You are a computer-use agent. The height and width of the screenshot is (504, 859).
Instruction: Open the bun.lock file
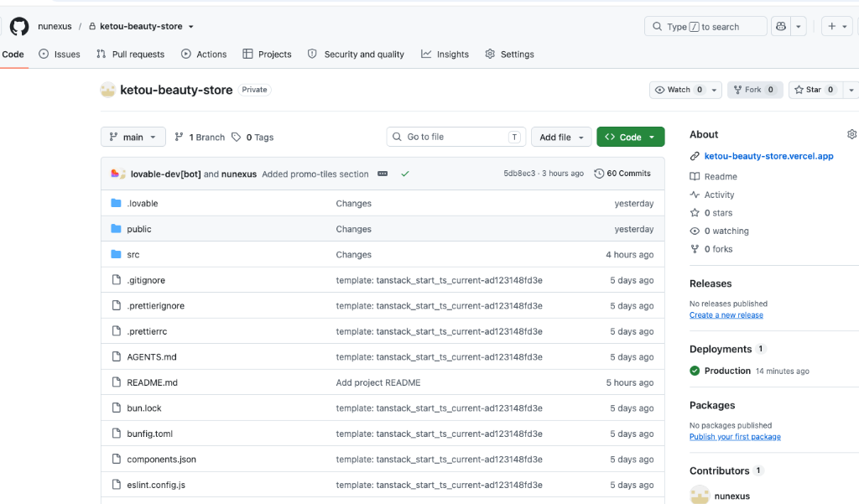144,408
